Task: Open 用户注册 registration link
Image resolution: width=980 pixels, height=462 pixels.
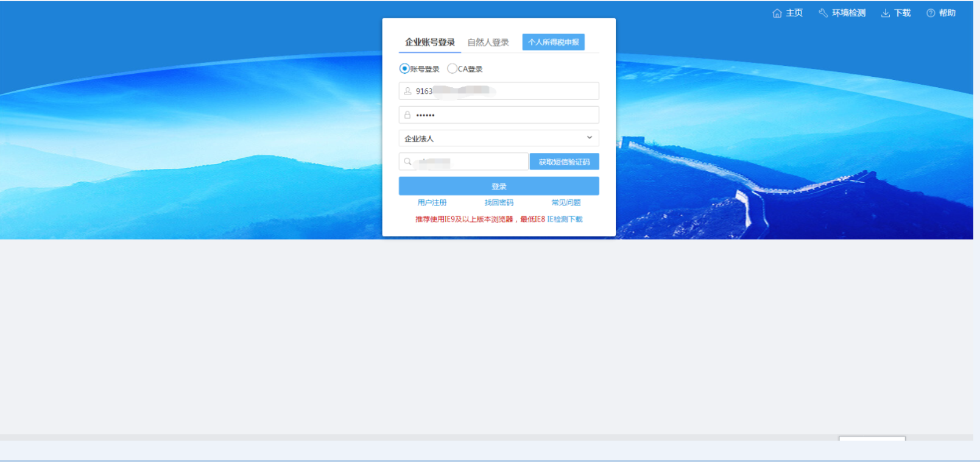Action: point(432,202)
